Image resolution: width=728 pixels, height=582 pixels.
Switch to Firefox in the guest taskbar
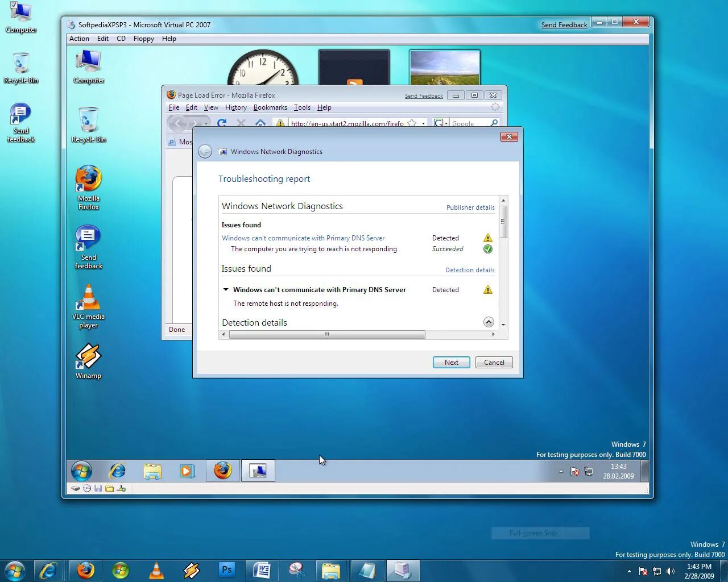223,471
